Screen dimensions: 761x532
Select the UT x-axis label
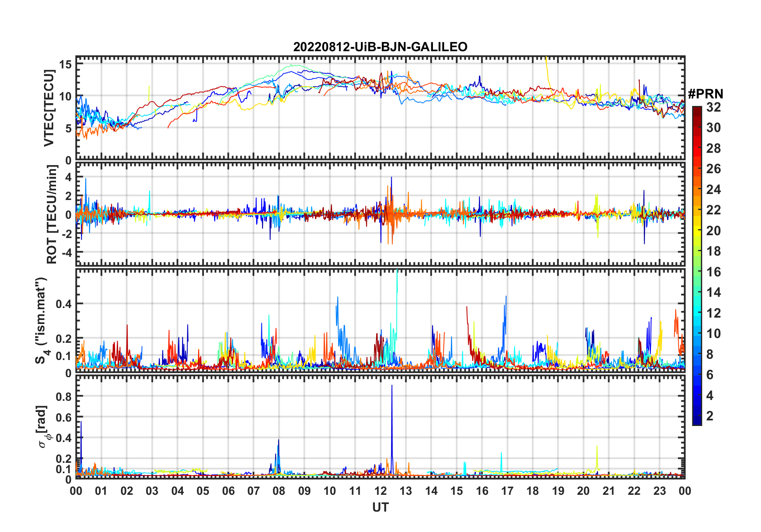coord(380,507)
